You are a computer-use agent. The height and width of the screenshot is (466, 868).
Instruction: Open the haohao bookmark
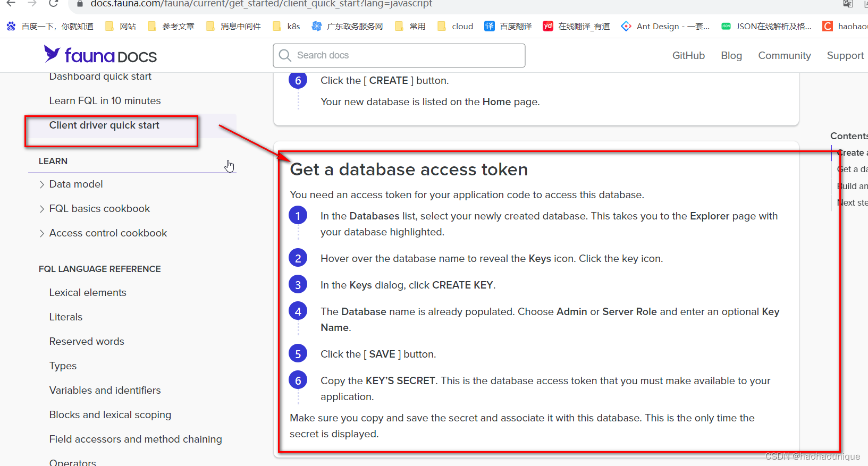point(845,26)
